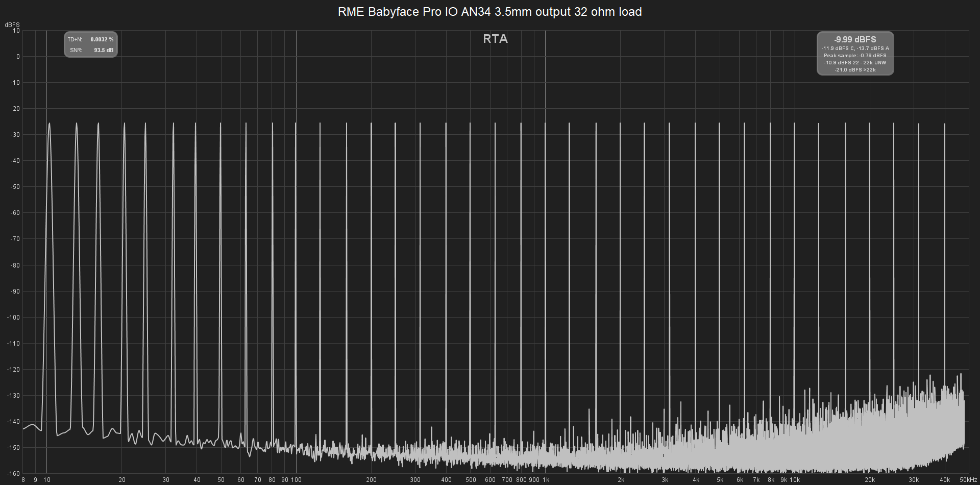
Task: Click the -150 tick on the dBFS axis
Action: click(14, 448)
